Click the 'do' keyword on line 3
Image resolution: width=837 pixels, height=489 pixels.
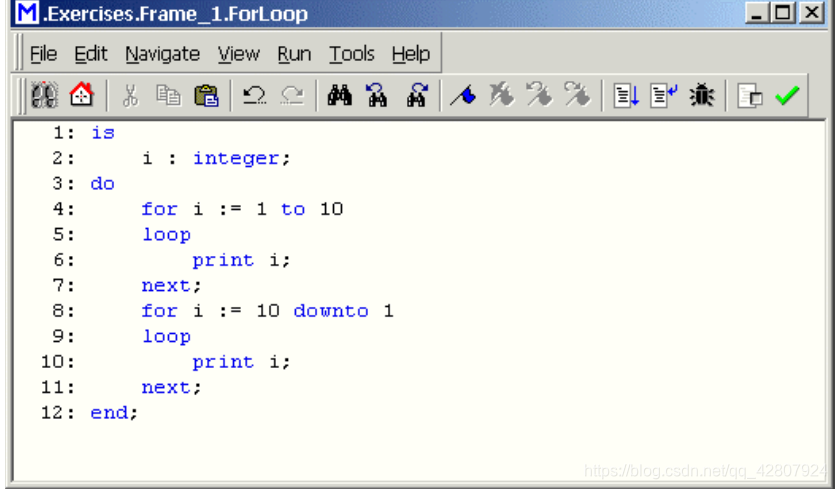102,184
